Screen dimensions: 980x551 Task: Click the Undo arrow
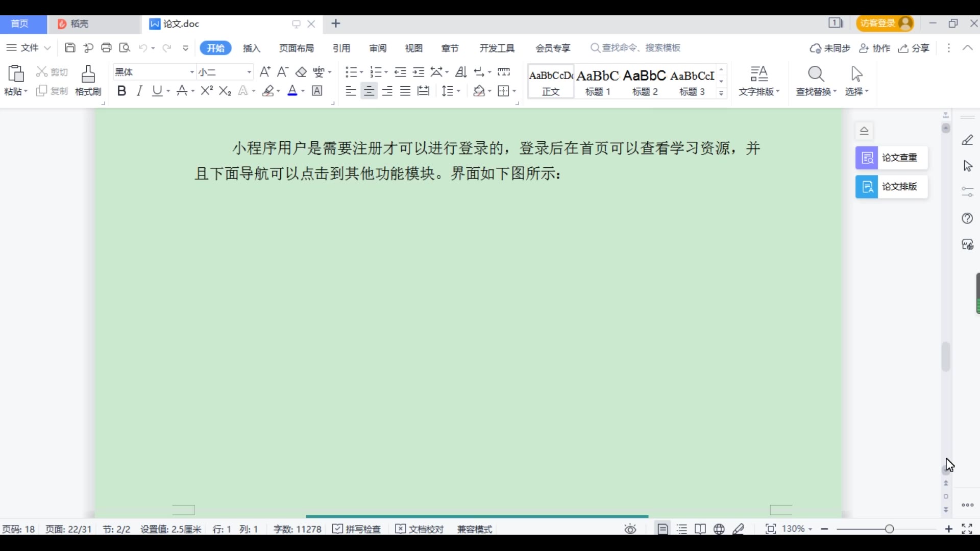(x=143, y=48)
